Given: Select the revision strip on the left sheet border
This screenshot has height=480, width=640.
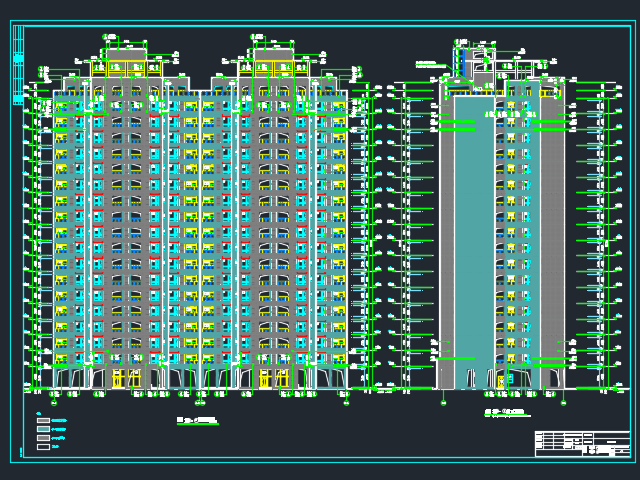Looking at the screenshot, I should point(18,64).
